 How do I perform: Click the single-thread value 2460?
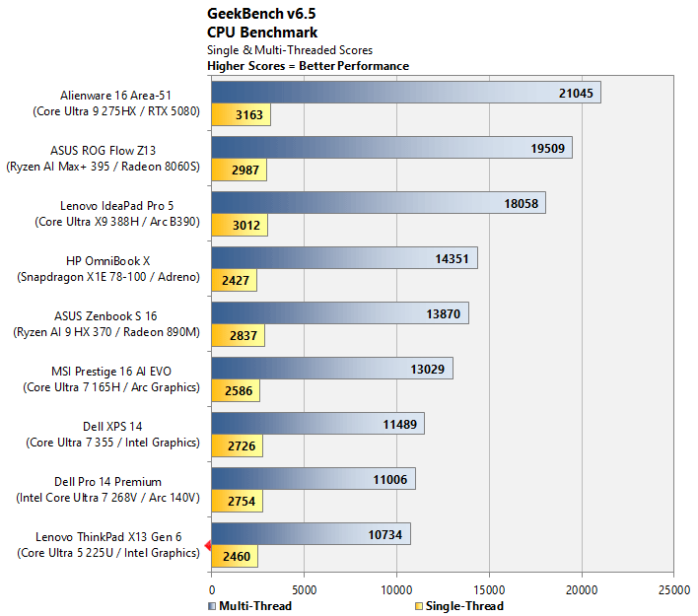click(237, 556)
